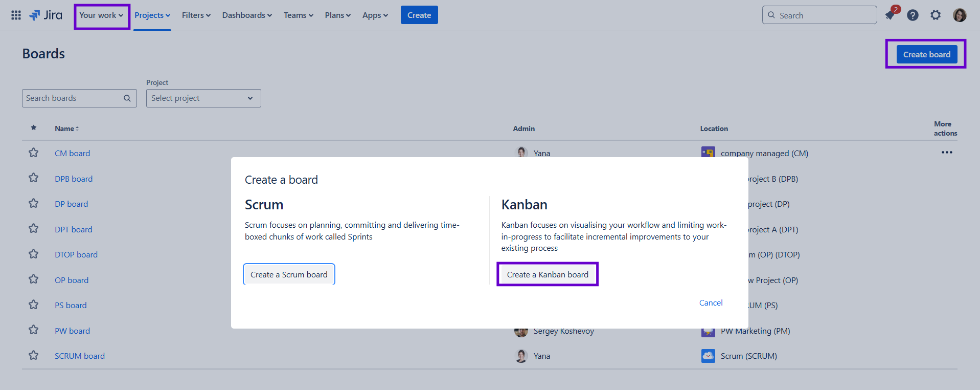980x390 pixels.
Task: Click the Create board button
Action: 927,54
